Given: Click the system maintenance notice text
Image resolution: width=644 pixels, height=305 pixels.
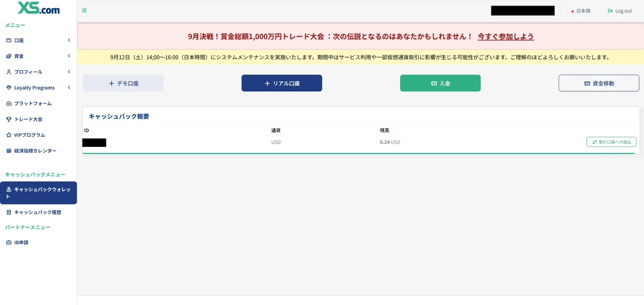Looking at the screenshot, I should [x=361, y=57].
